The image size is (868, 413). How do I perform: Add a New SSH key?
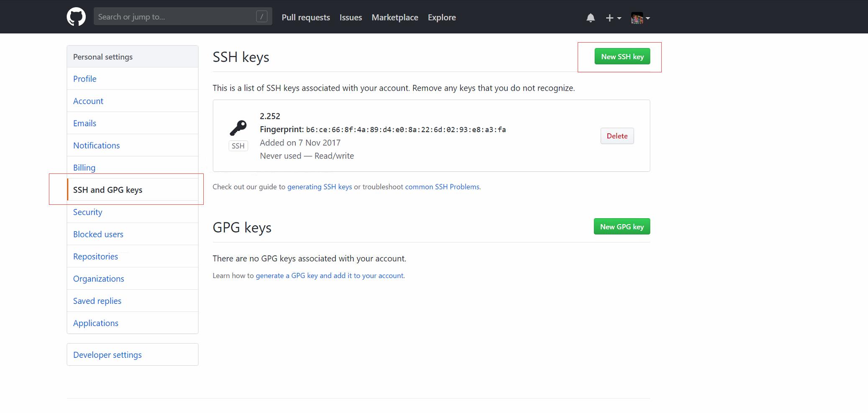click(622, 56)
